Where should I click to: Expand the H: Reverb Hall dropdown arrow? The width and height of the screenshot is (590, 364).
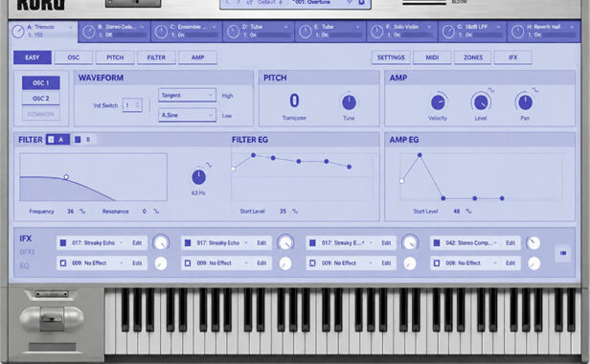[x=572, y=27]
